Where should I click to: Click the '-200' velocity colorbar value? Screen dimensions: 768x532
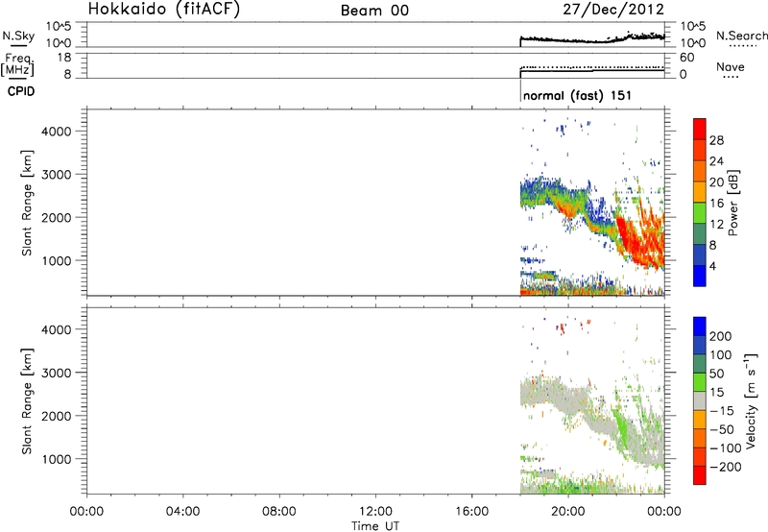coord(726,467)
